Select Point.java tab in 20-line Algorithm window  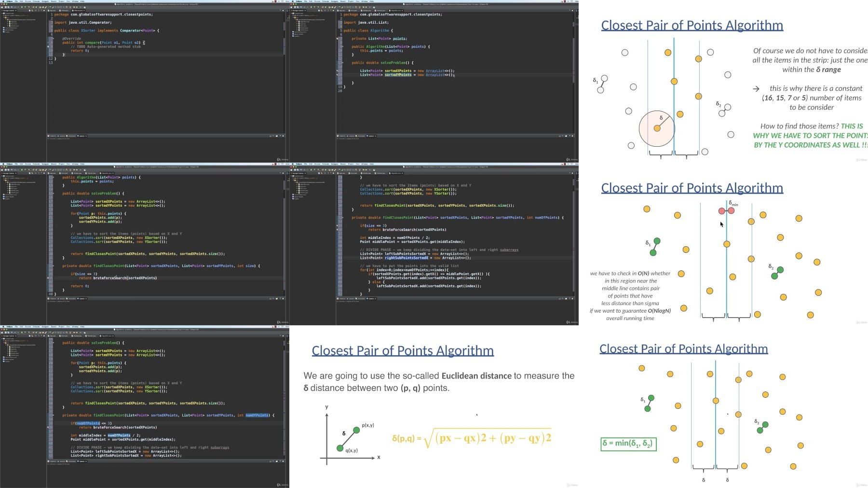[353, 11]
